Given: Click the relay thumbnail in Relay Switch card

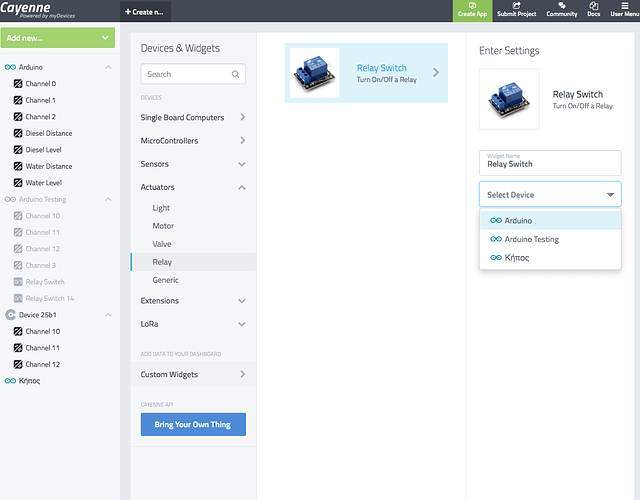Looking at the screenshot, I should click(x=314, y=73).
